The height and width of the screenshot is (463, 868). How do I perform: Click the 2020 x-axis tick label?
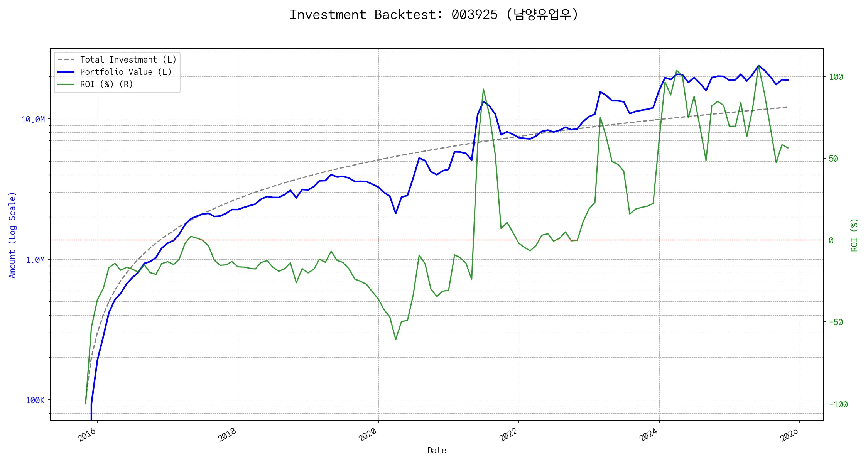368,435
